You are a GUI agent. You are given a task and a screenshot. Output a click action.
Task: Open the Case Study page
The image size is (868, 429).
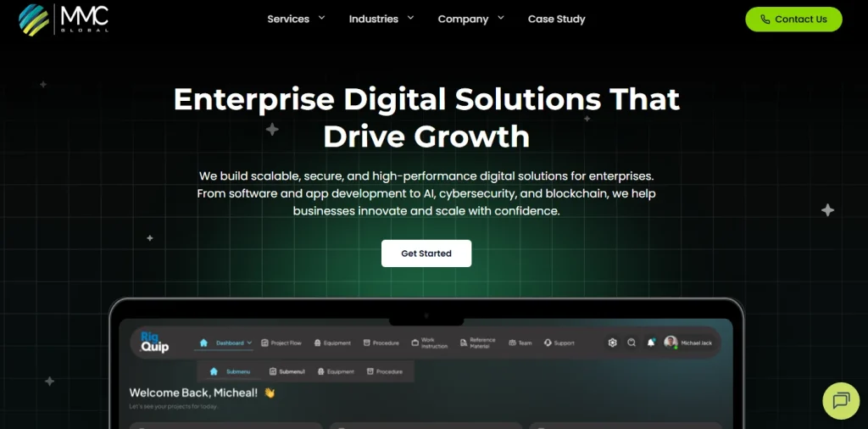click(x=556, y=19)
